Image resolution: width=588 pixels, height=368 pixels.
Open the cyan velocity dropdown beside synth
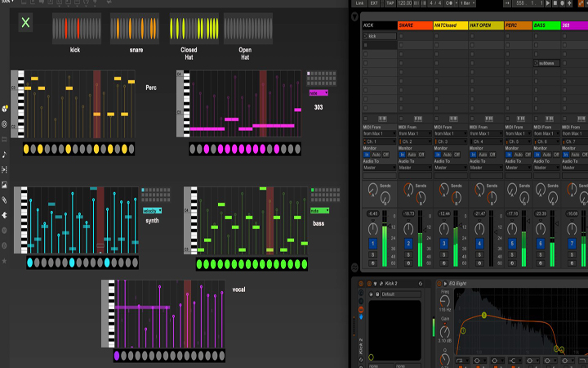coord(152,211)
